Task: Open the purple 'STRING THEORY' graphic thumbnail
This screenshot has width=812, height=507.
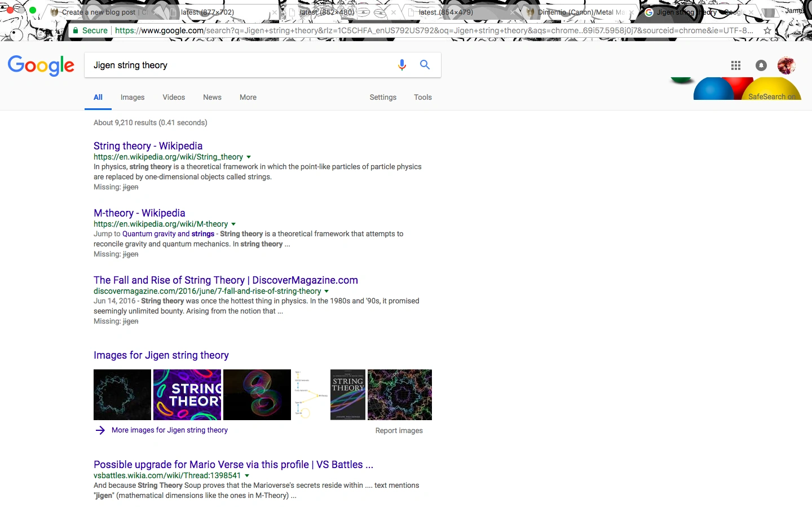Action: (187, 395)
